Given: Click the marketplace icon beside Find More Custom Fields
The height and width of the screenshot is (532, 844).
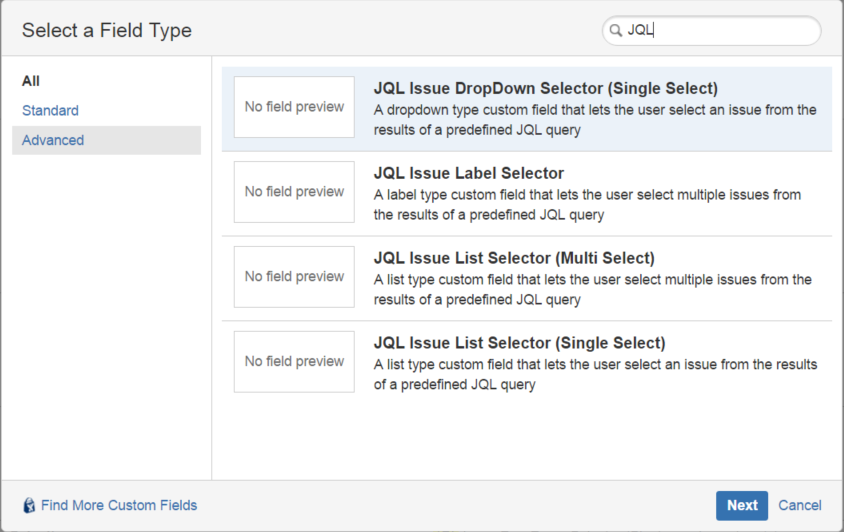Looking at the screenshot, I should tap(29, 505).
